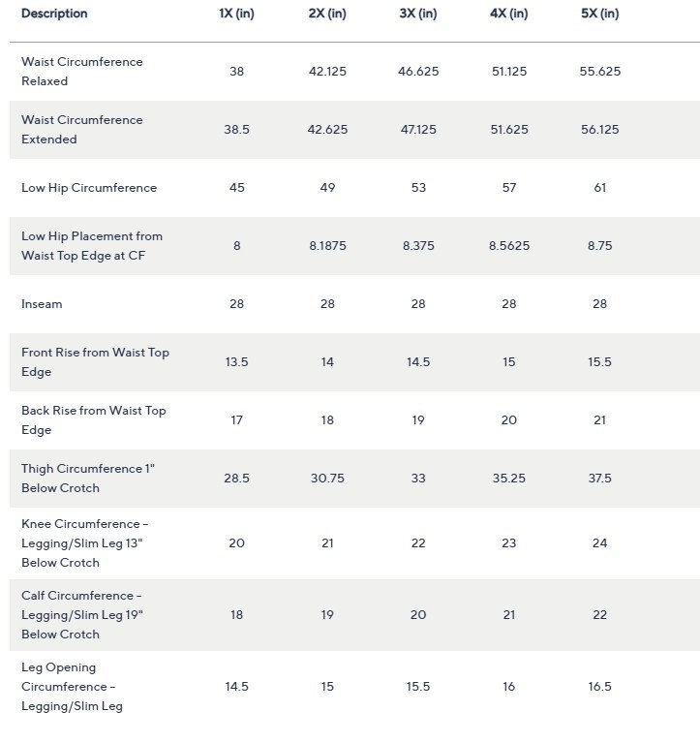Select the Low Hip Circumference row label
This screenshot has height=743, width=700.
pyautogui.click(x=89, y=188)
